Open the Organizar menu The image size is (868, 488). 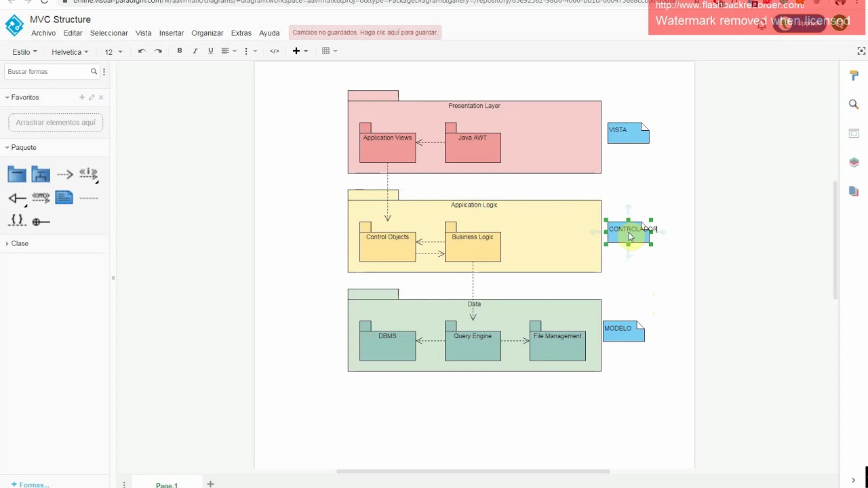[x=207, y=33]
